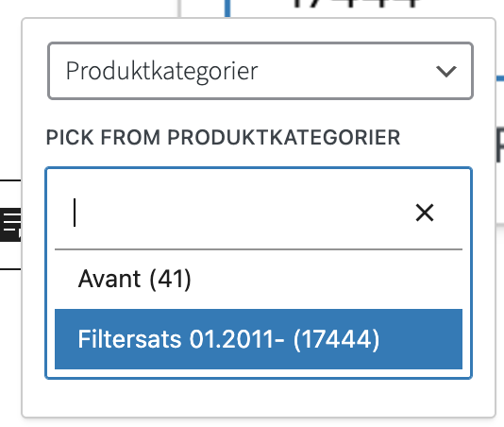This screenshot has height=427, width=504.
Task: Open the Produktkategorier dropdown
Action: coord(260,71)
